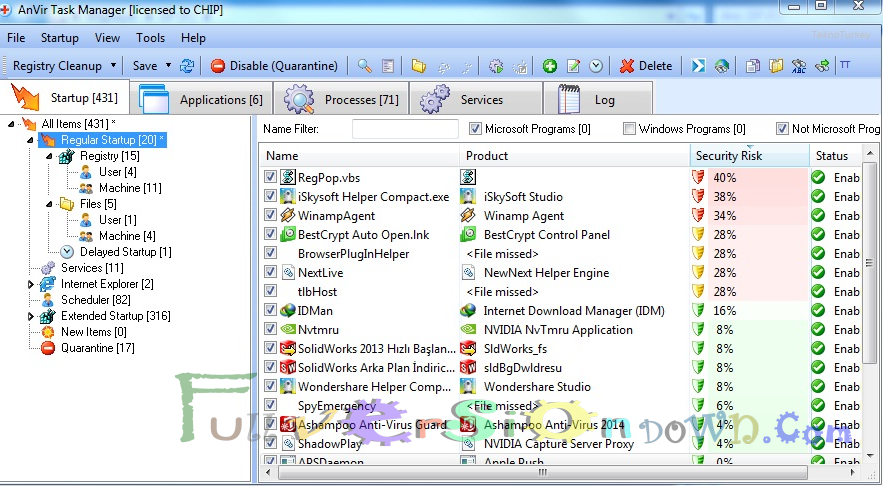This screenshot has height=486, width=883.
Task: Collapse the All Items [431] tree node
Action: (11, 124)
